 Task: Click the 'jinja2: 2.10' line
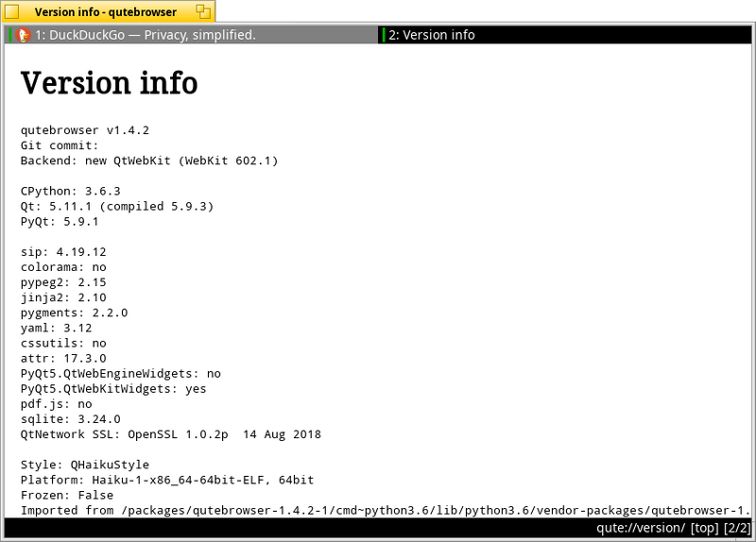pyautogui.click(x=63, y=297)
